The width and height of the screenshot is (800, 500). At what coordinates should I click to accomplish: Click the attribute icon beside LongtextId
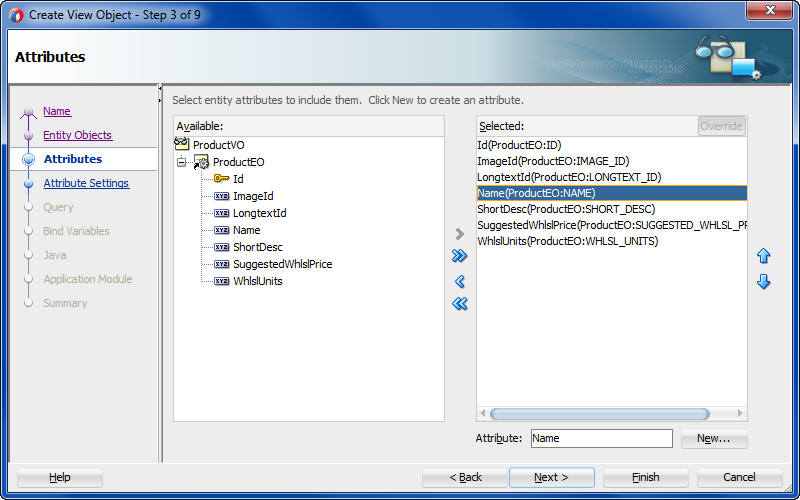pos(221,213)
